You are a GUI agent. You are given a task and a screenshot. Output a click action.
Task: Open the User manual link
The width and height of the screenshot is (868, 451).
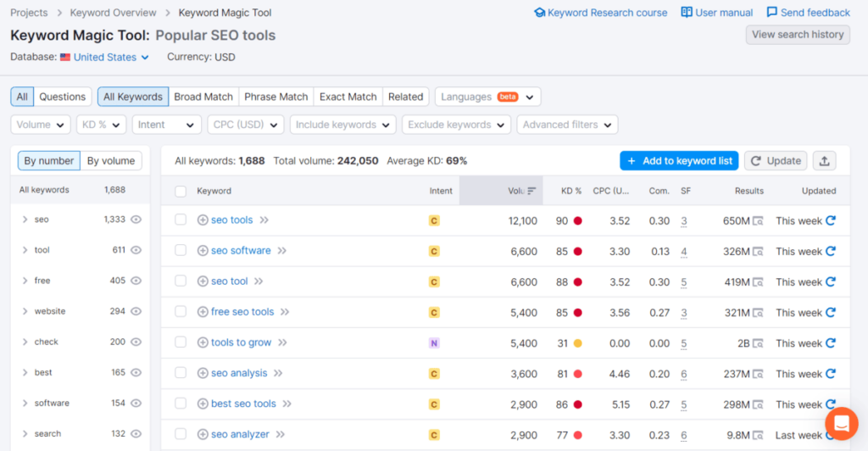[x=717, y=13]
